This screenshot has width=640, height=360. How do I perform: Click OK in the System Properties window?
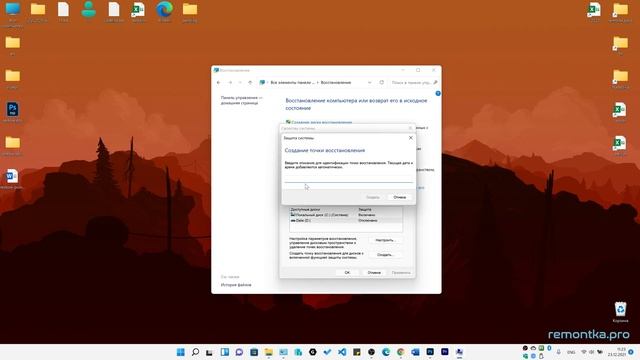point(347,272)
